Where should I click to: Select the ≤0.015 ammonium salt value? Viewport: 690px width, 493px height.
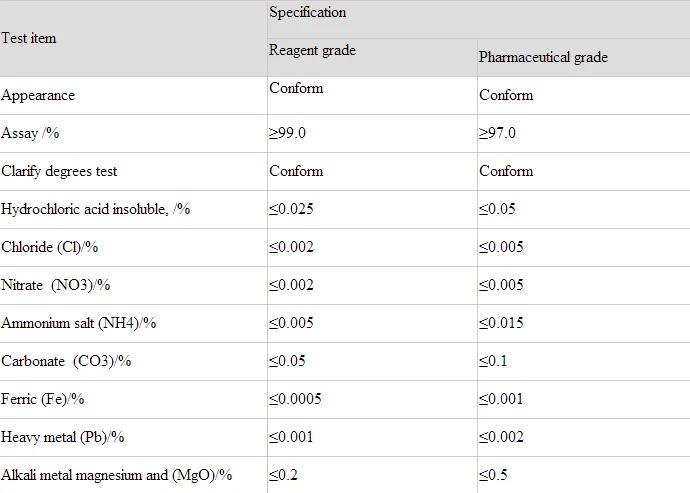501,323
